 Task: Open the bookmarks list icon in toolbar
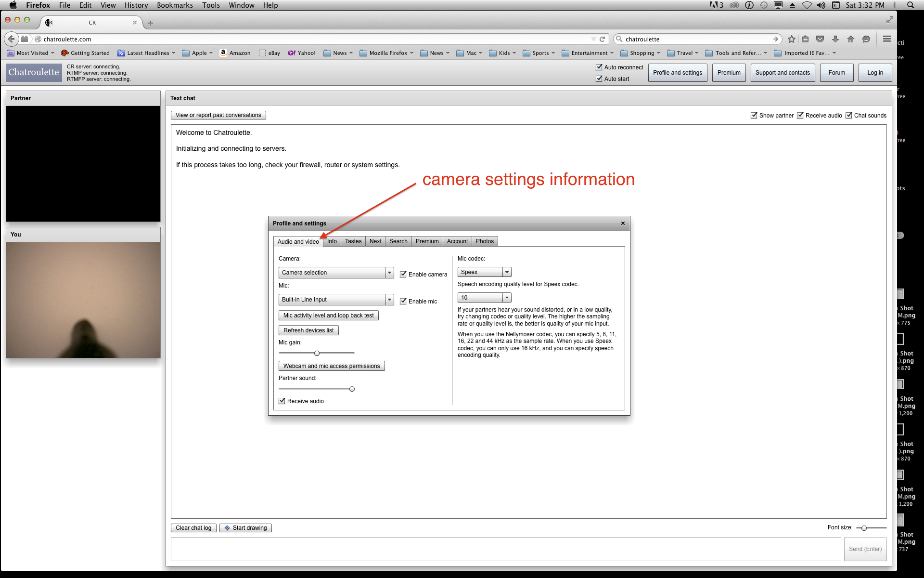(x=805, y=39)
